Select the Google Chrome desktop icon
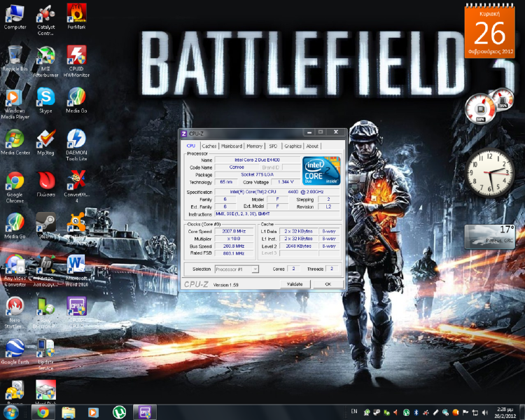This screenshot has width=525, height=420. [15, 188]
